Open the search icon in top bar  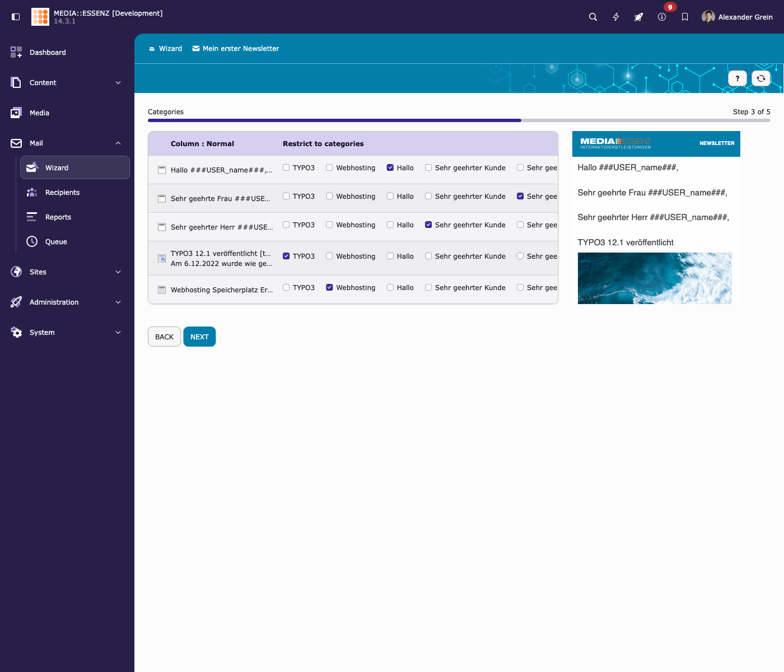(x=593, y=17)
